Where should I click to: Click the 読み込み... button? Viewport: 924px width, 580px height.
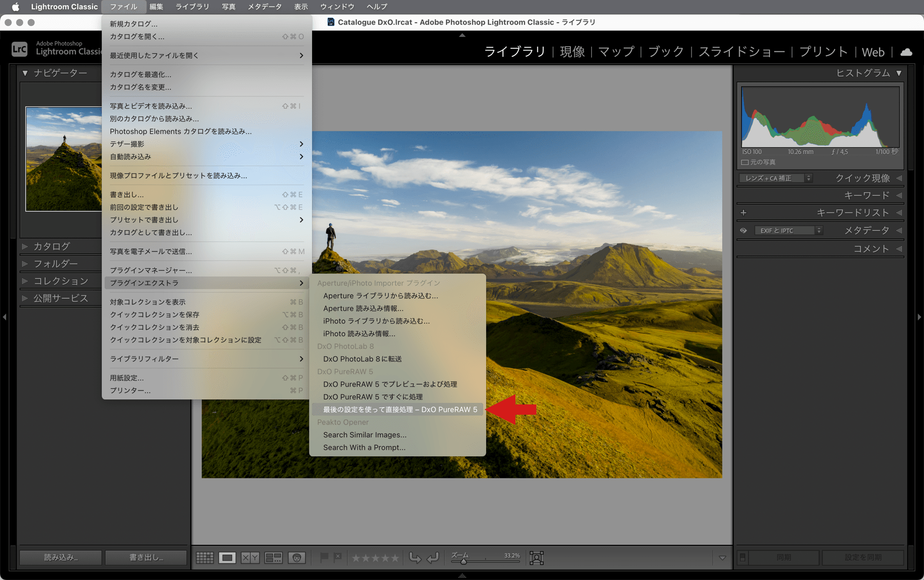click(x=61, y=557)
